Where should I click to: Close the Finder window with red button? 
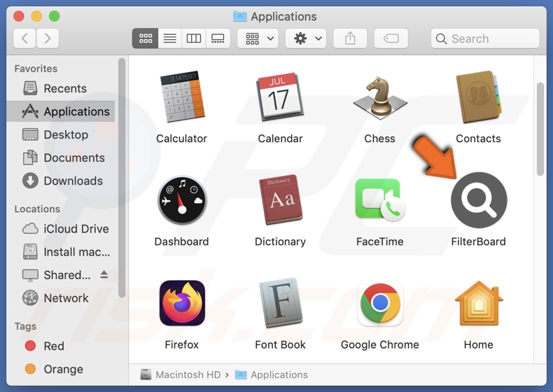[x=19, y=16]
